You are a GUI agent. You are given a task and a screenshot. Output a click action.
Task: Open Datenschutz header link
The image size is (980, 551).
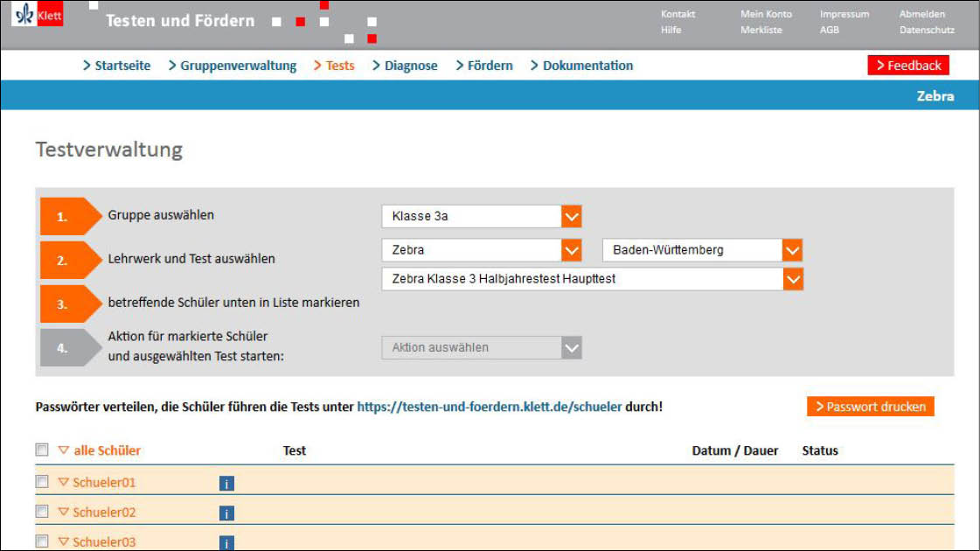tap(927, 30)
